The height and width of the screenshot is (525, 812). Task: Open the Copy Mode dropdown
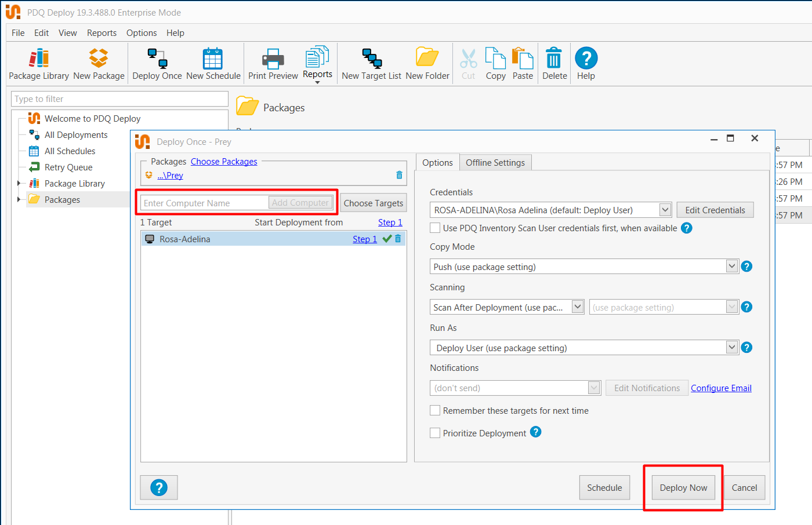coord(732,266)
